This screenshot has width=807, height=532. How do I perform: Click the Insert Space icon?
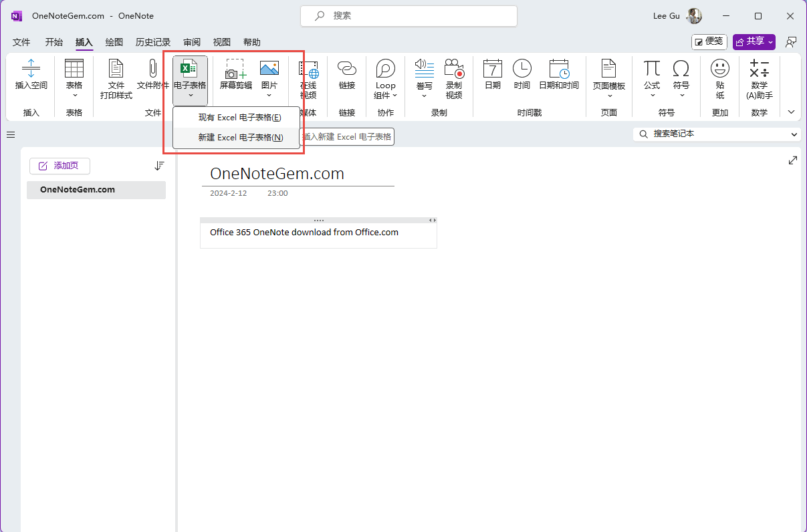[31, 68]
